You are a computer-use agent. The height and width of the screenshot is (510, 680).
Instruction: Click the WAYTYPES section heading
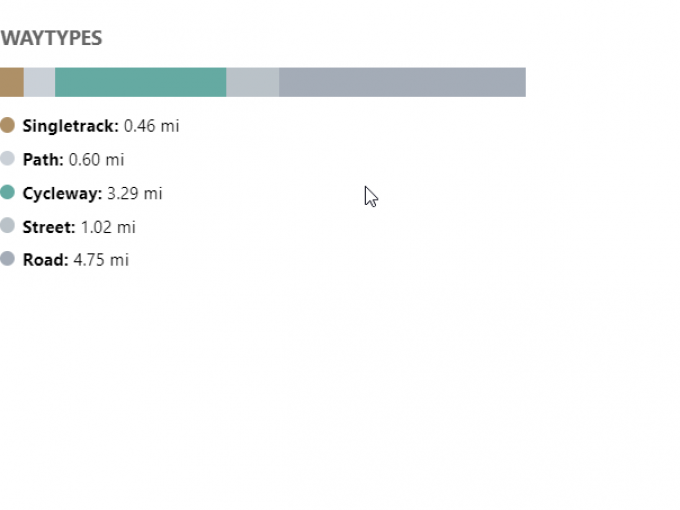pos(51,39)
